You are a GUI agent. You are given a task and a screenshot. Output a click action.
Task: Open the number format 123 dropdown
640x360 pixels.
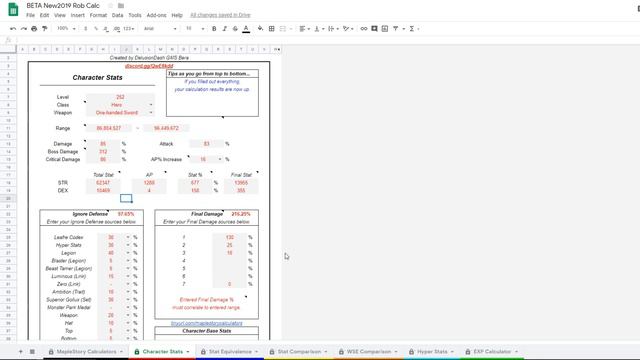coord(129,29)
